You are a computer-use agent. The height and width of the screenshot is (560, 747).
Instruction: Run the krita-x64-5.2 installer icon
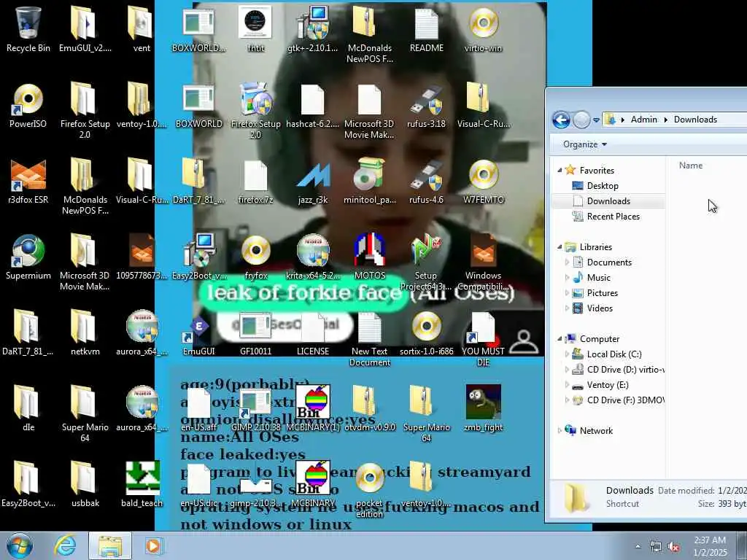pyautogui.click(x=312, y=257)
